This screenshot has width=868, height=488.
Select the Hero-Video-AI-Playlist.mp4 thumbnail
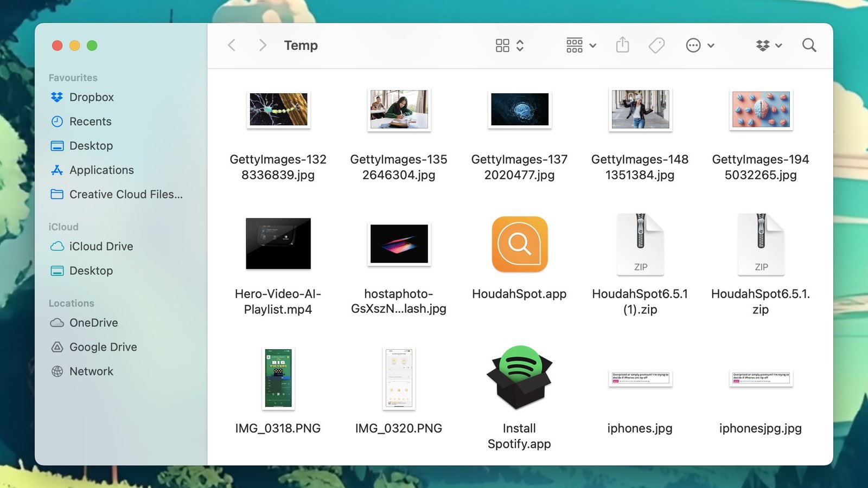tap(278, 243)
